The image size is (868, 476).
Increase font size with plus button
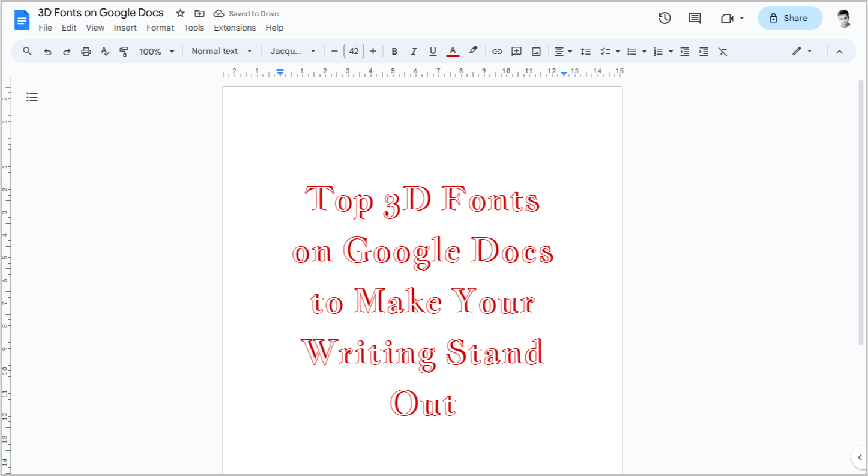tap(373, 52)
